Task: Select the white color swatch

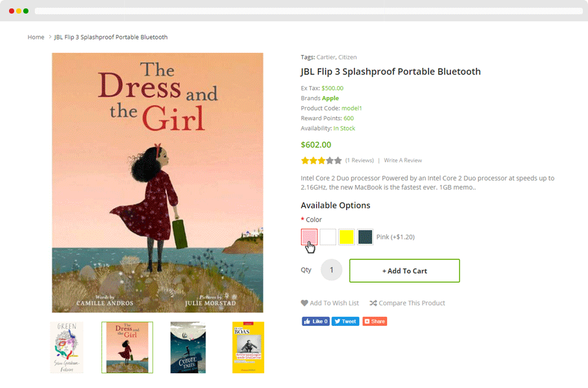Action: coord(328,237)
